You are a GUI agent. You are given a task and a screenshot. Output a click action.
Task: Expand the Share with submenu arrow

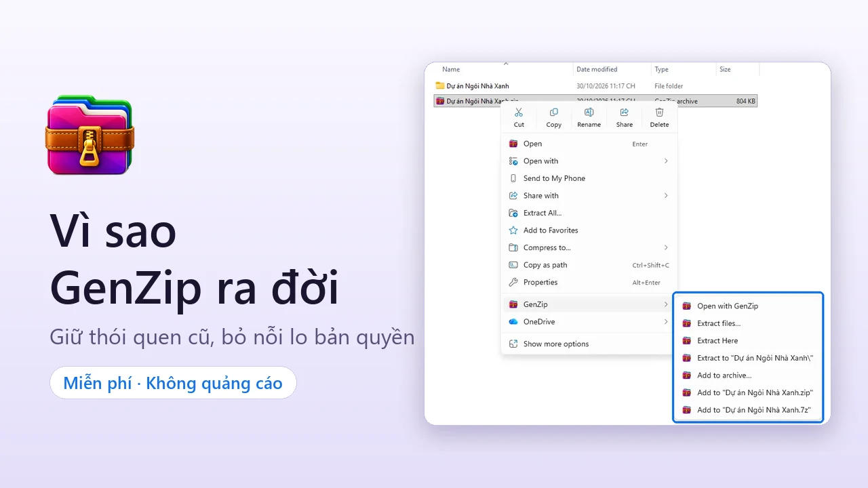click(x=666, y=196)
